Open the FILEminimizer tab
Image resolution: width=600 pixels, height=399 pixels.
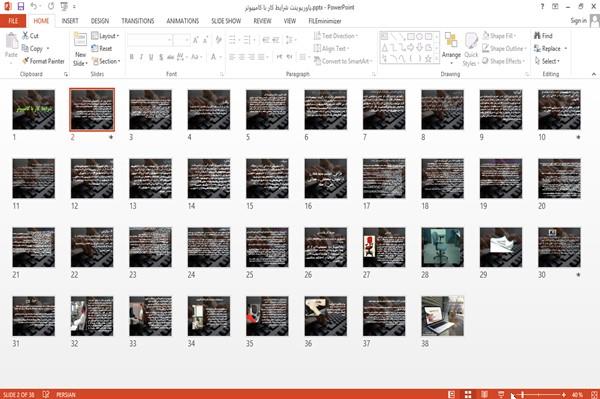[x=325, y=21]
